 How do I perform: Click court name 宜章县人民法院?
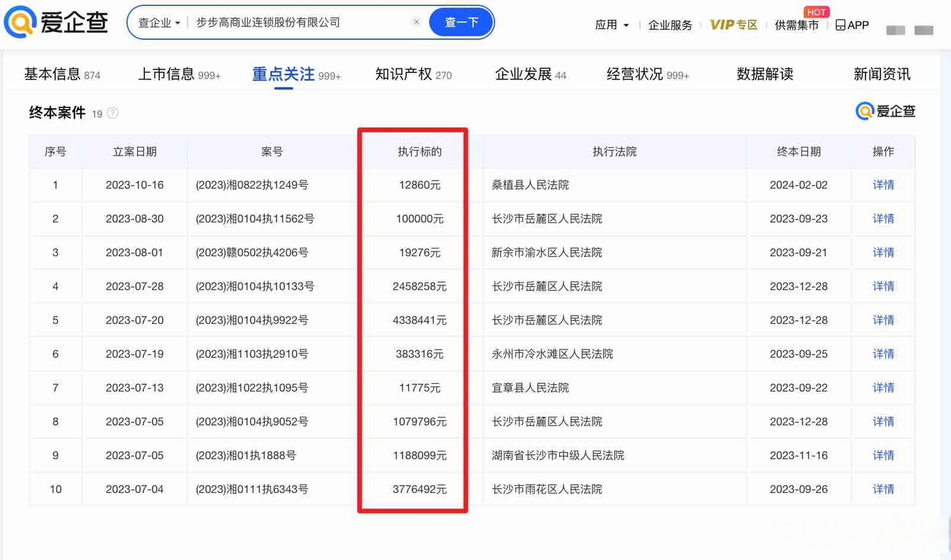pos(530,388)
